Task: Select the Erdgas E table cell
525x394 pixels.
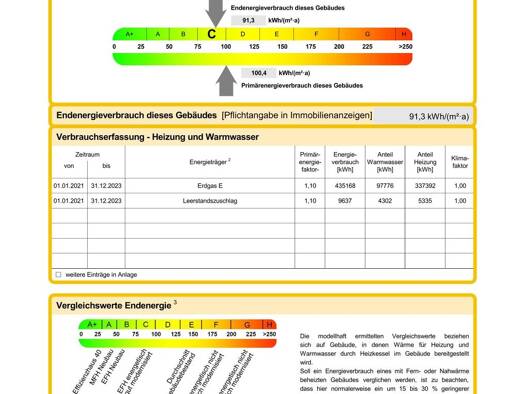Action: pyautogui.click(x=210, y=185)
